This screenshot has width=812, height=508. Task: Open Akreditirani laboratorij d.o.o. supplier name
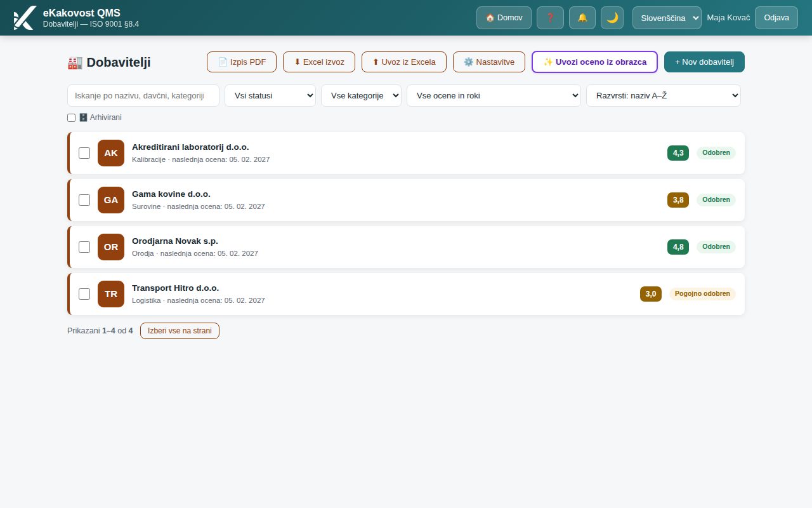pyautogui.click(x=190, y=147)
